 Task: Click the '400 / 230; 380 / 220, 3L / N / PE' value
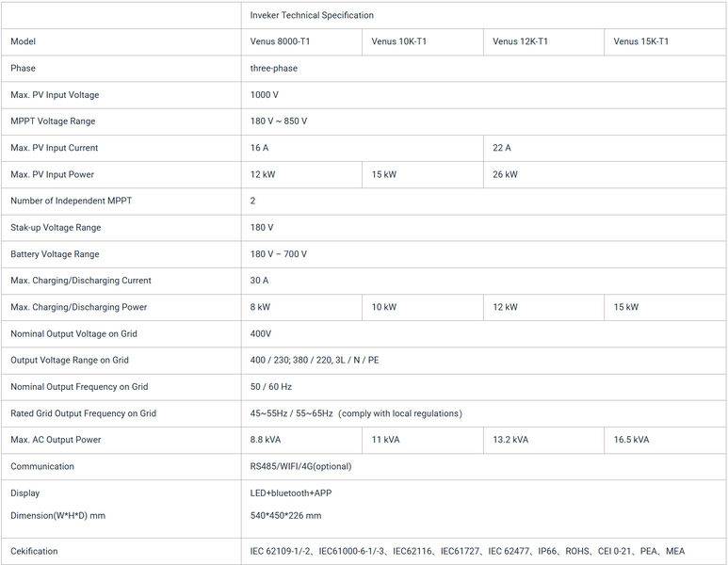[x=315, y=360]
